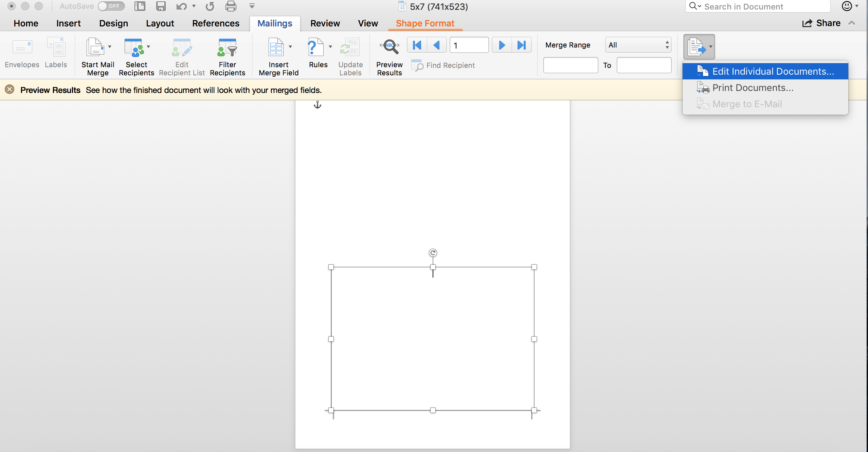Click the Redo icon
Screen dimensions: 868x452
click(x=210, y=6)
